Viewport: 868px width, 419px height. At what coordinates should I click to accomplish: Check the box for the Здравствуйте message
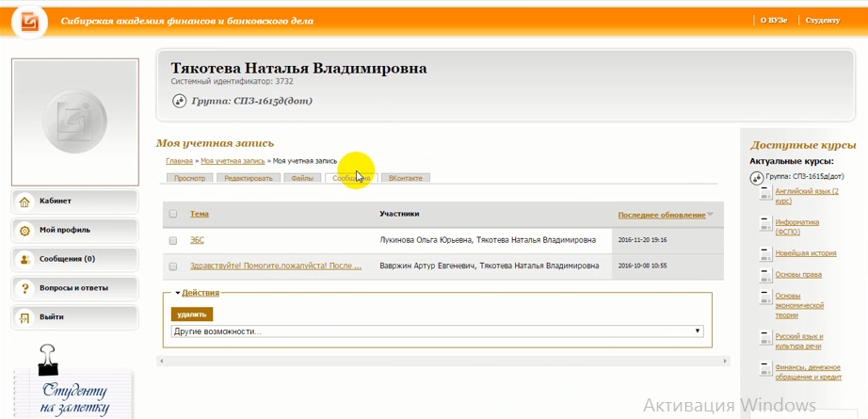point(172,266)
